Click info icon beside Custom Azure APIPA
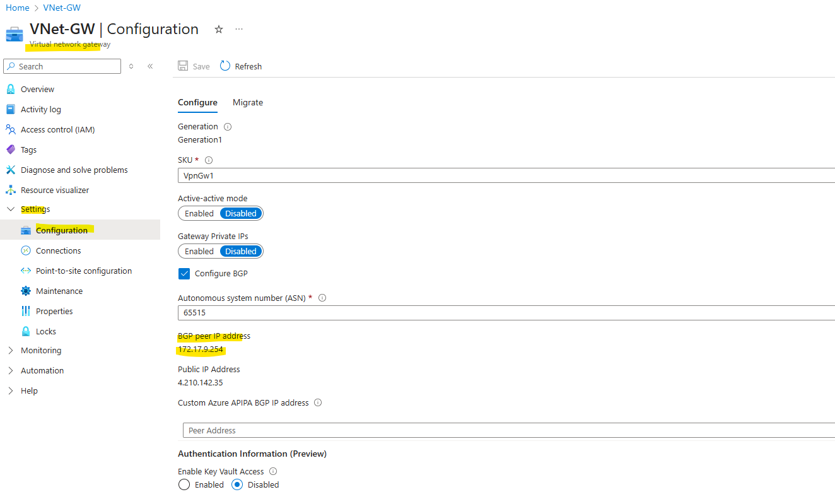835x504 pixels. (x=318, y=402)
